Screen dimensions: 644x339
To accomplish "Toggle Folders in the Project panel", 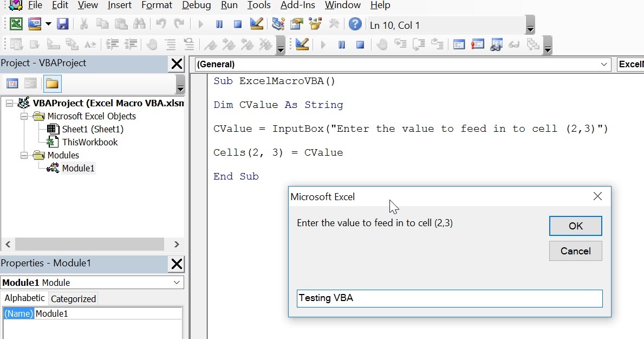I will (52, 84).
